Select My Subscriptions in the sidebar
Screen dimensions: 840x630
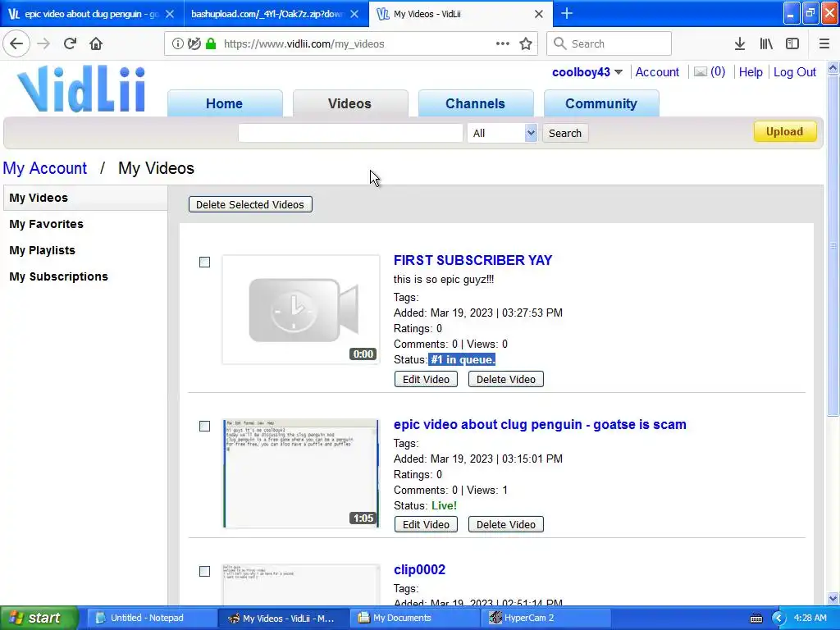tap(58, 276)
